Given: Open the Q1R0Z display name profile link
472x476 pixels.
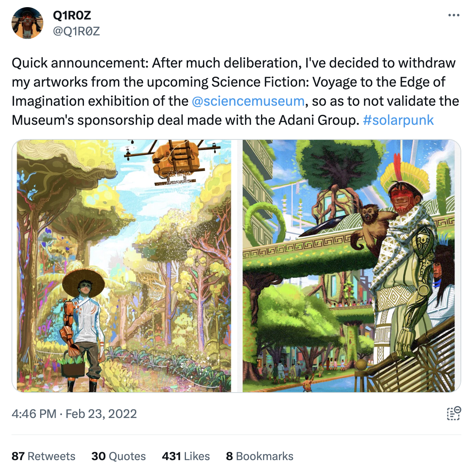Looking at the screenshot, I should coord(72,15).
